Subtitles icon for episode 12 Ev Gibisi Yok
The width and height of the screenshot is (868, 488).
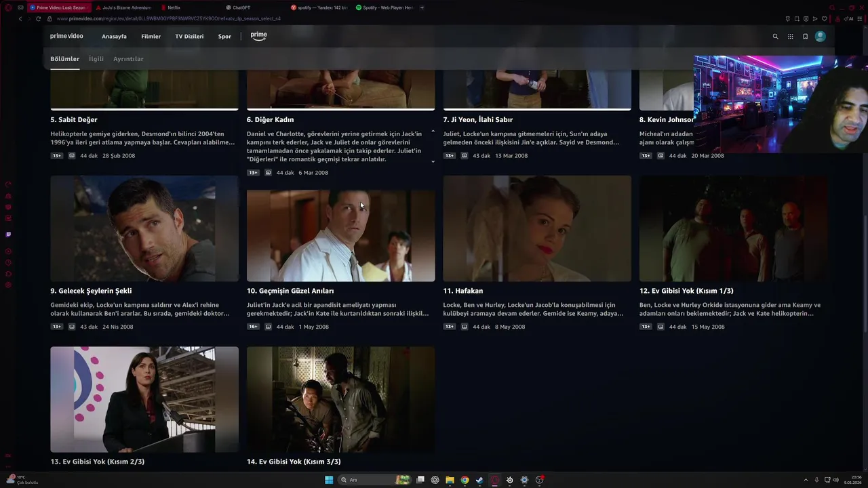click(661, 327)
